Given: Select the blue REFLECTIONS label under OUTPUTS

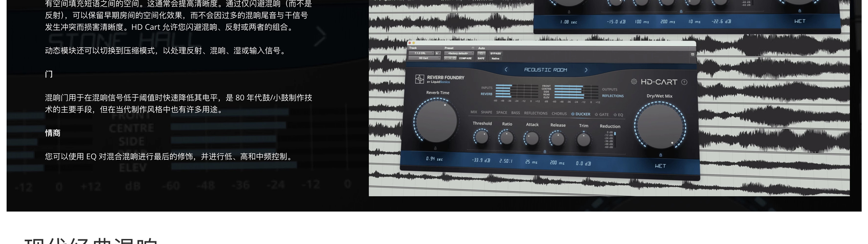Looking at the screenshot, I should pos(613,96).
